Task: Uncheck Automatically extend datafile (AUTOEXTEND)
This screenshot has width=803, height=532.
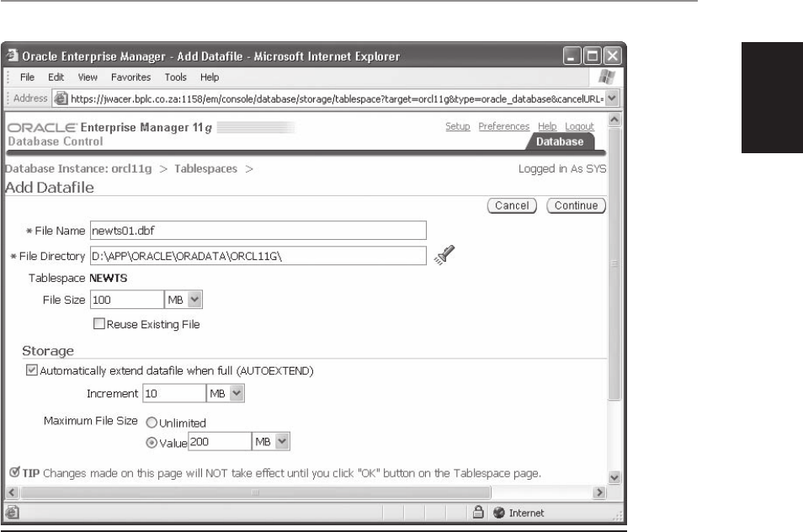Action: (x=32, y=370)
